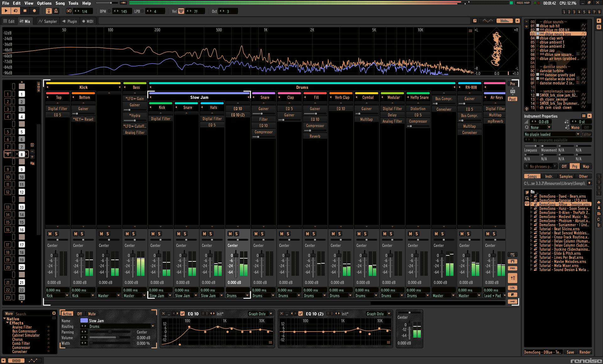Toggle the EQ 10 (2) device enable checkbox
The image size is (603, 364).
[301, 313]
